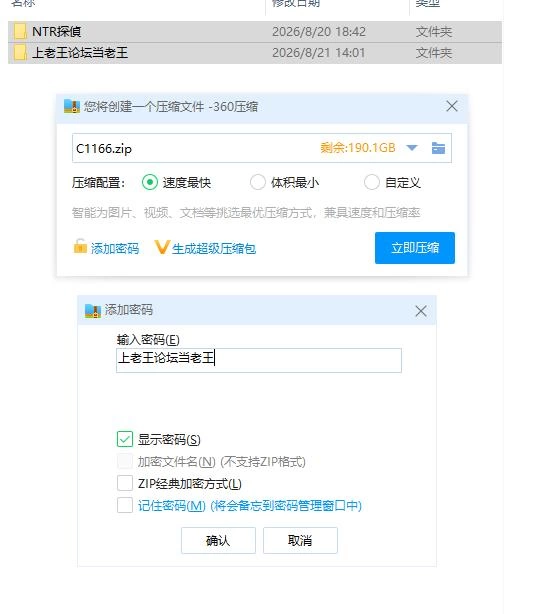Click the 剩余:190.1GB free space text
544x614 pixels.
point(358,148)
